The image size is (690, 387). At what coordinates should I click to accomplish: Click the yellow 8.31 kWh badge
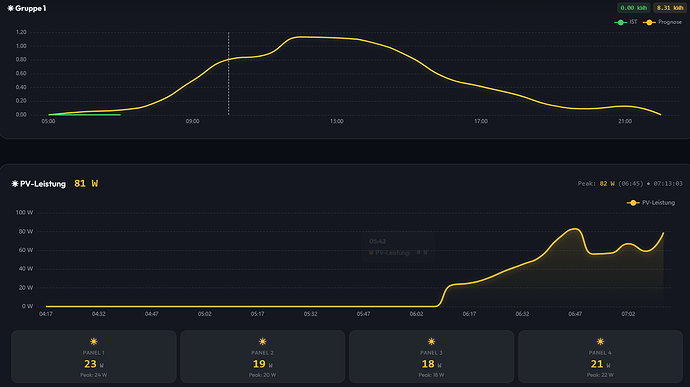click(x=670, y=8)
